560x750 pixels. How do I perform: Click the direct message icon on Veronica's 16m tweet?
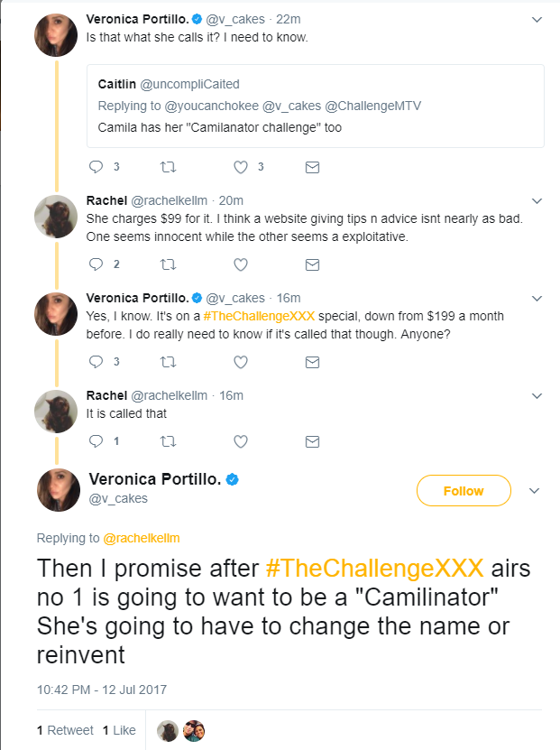coord(312,362)
